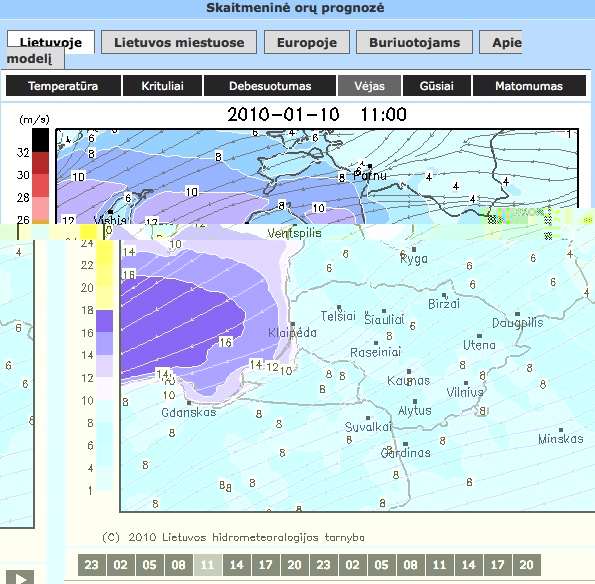Show the Temperatūra map layer
Screen dimensions: 595x584
[63, 86]
